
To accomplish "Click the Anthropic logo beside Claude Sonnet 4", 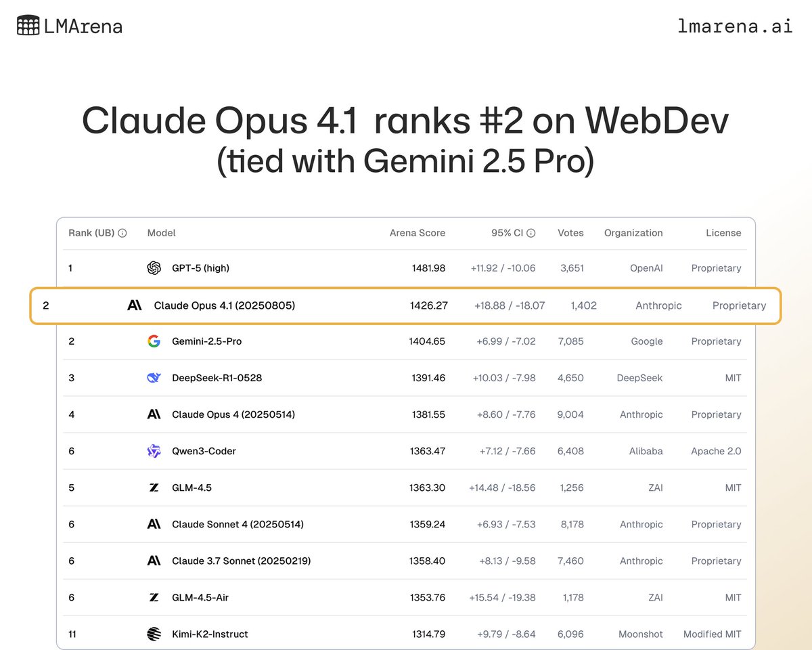I will tap(154, 524).
